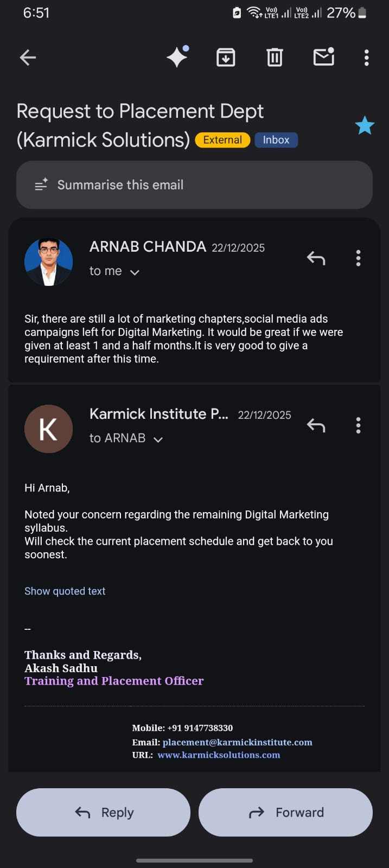
Task: Open the Gemini sparkle assistant icon
Action: [177, 56]
